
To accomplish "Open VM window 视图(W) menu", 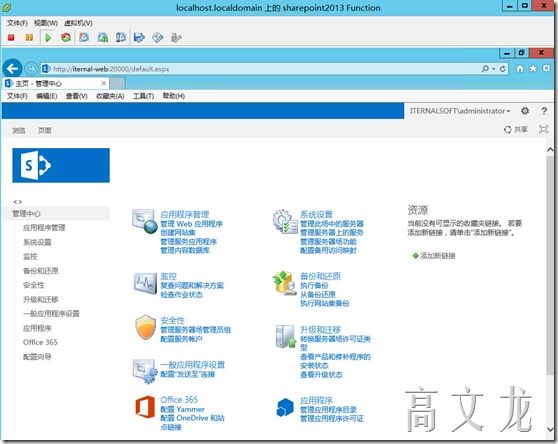I will (x=46, y=23).
